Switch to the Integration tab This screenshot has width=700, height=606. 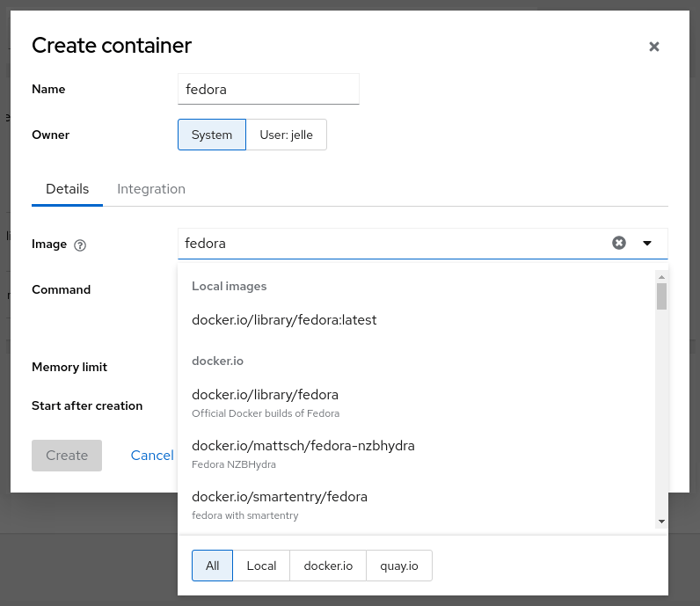[151, 189]
